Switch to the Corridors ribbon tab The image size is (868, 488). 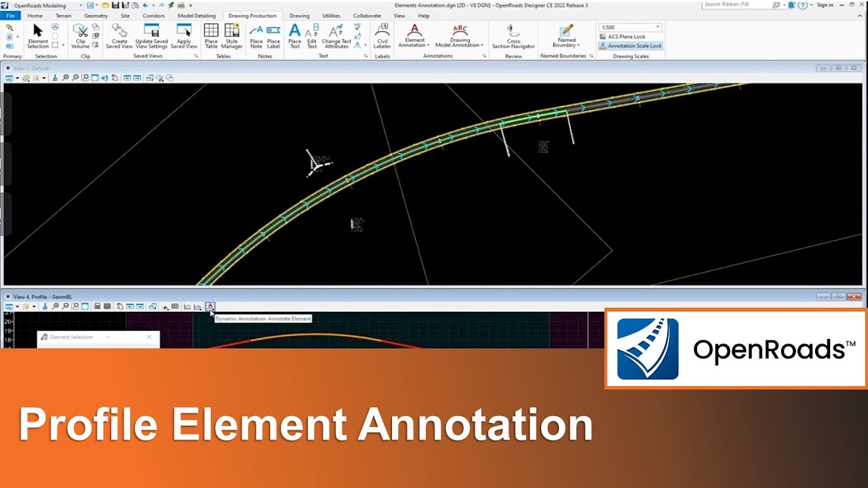[153, 16]
